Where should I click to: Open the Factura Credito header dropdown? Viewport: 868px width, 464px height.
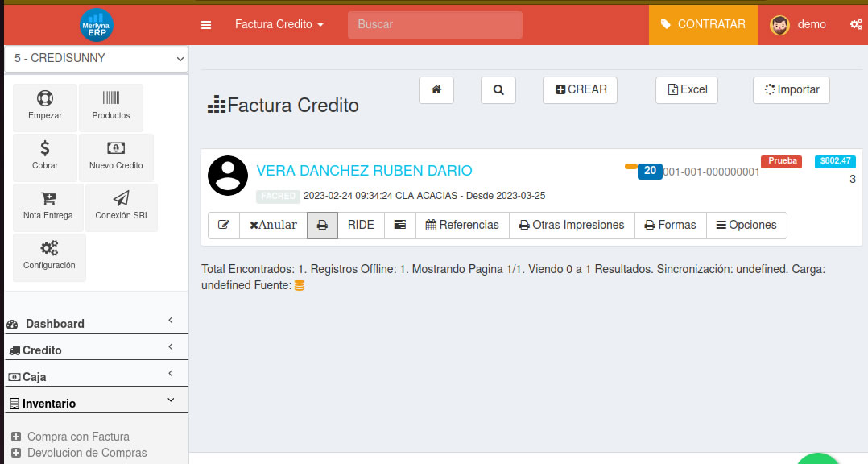click(x=279, y=24)
